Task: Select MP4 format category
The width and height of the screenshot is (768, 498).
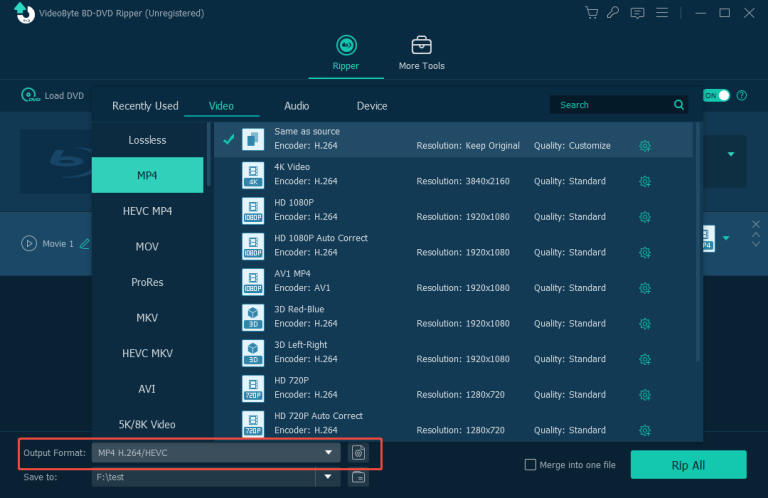Action: pyautogui.click(x=147, y=175)
